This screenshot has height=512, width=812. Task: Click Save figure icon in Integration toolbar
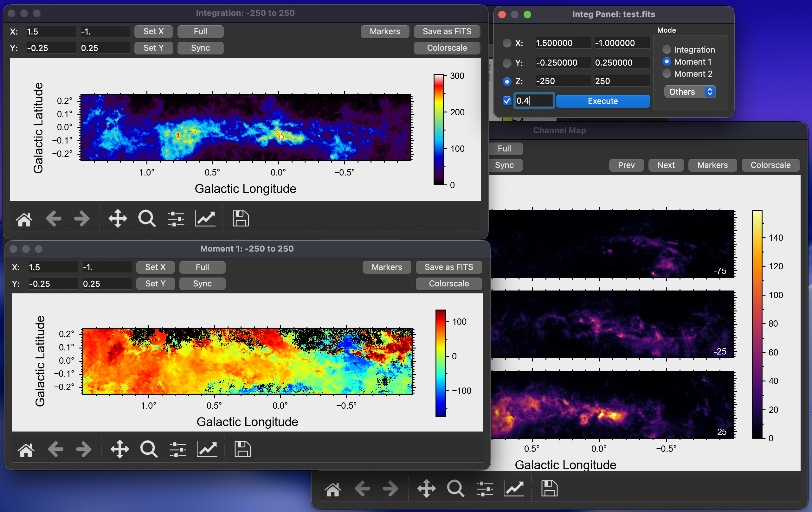coord(241,219)
